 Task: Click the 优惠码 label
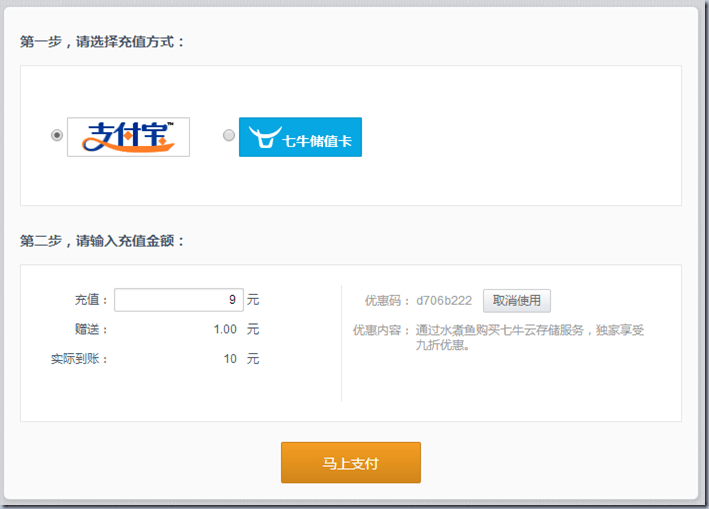(387, 301)
